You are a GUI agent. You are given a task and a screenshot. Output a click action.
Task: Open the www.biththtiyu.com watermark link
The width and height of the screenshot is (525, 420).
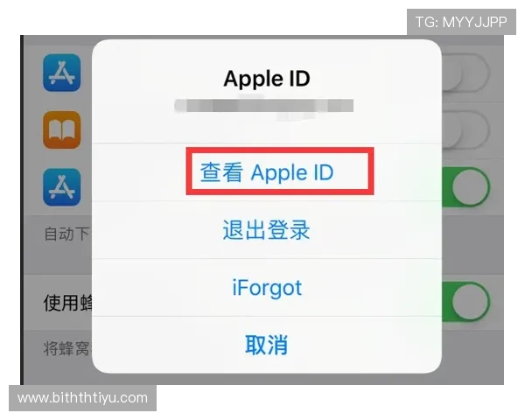tap(83, 398)
